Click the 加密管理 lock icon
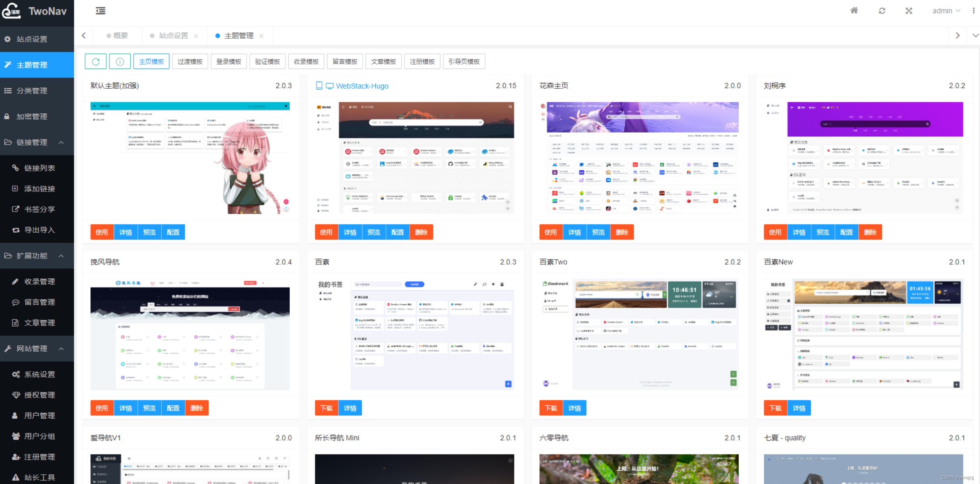Image resolution: width=980 pixels, height=484 pixels. (x=7, y=116)
